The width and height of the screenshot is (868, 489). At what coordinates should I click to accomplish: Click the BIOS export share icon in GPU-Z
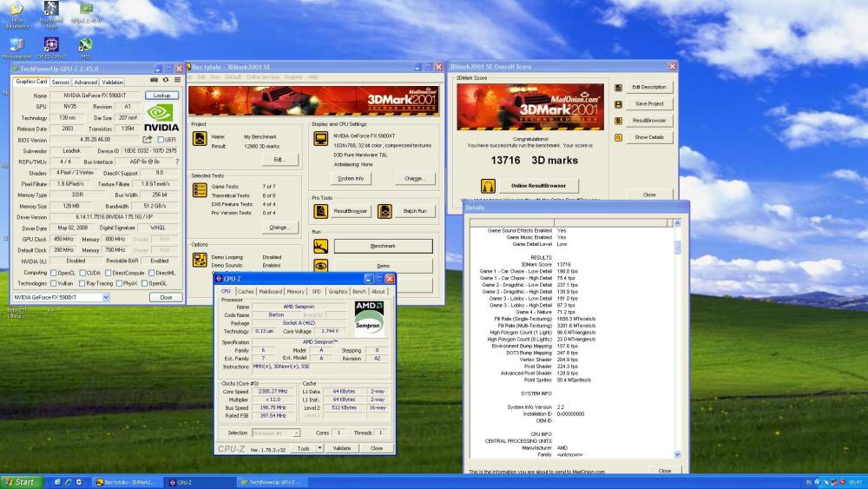(x=148, y=140)
